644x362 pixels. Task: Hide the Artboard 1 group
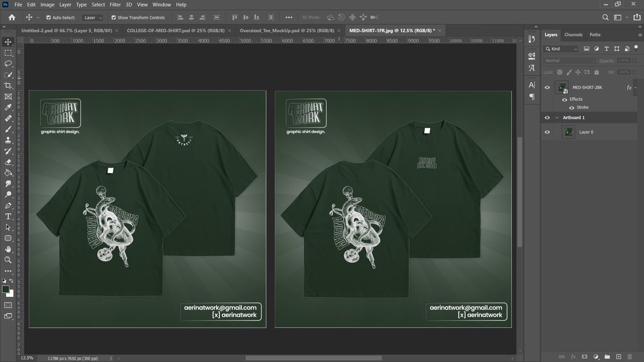coord(547,117)
